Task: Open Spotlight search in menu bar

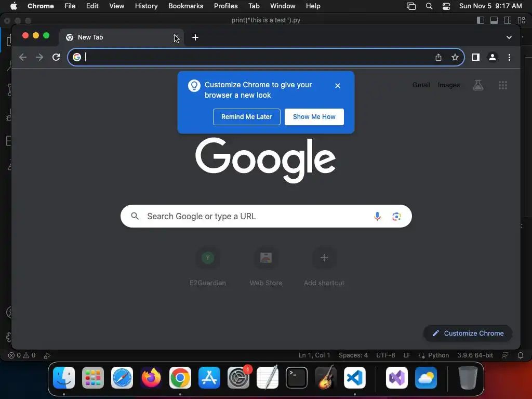Action: click(429, 6)
